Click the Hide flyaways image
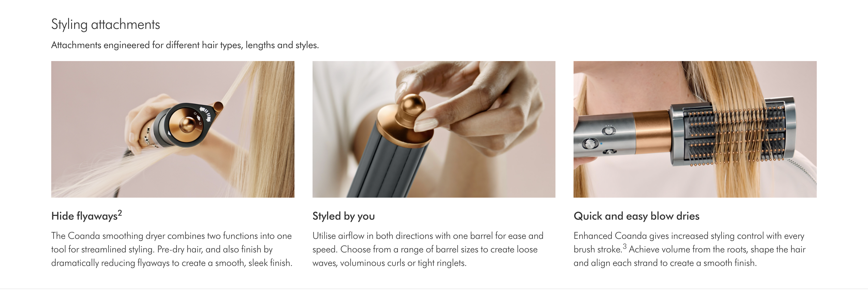The width and height of the screenshot is (868, 290). pyautogui.click(x=172, y=129)
